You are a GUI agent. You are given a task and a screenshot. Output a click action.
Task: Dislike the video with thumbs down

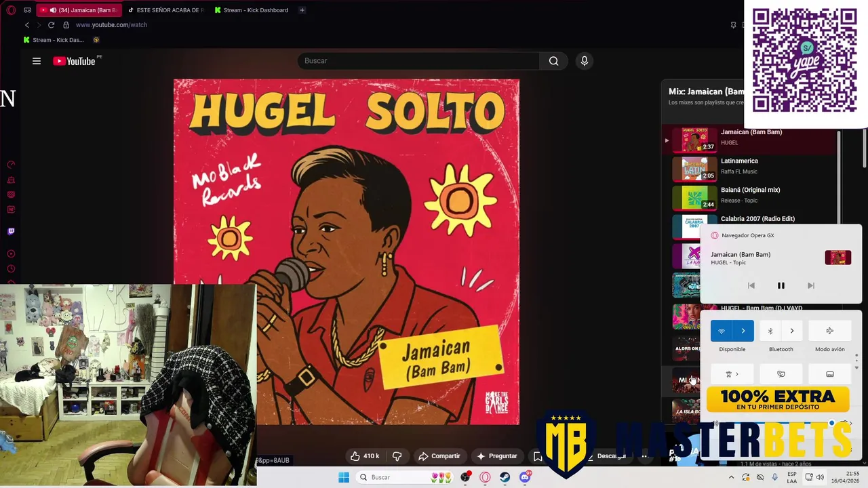pos(397,456)
